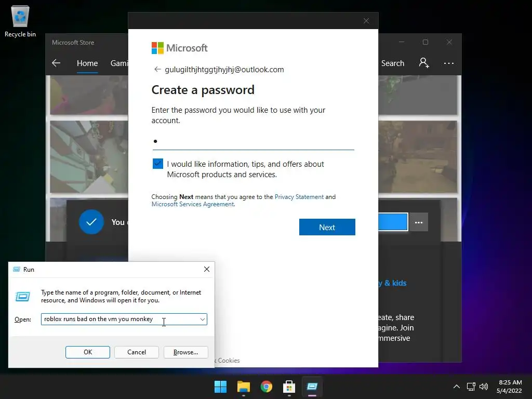Click Browse... in the Run dialog
532x399 pixels.
point(185,352)
